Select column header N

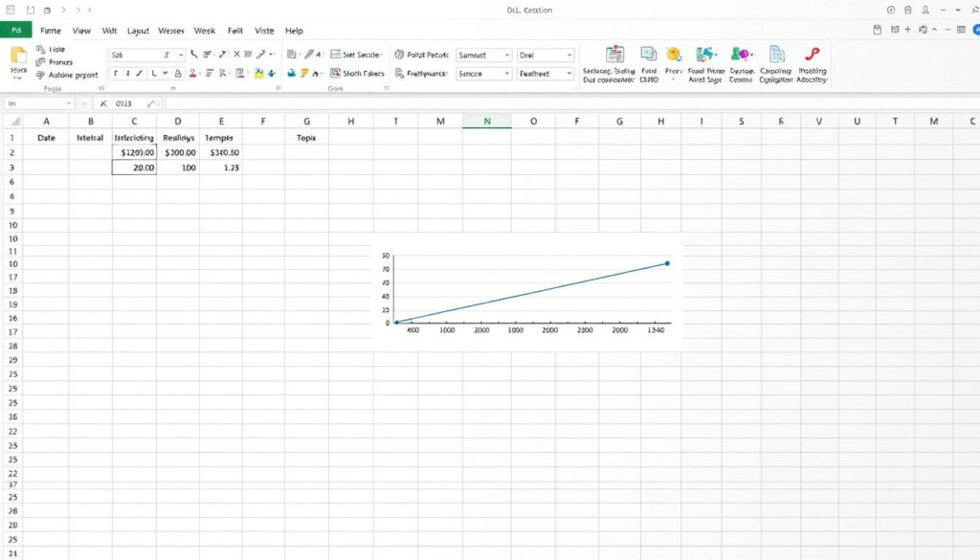[487, 122]
